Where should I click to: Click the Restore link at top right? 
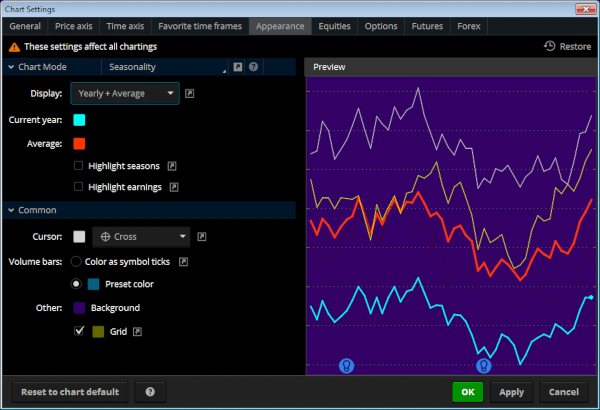click(566, 46)
